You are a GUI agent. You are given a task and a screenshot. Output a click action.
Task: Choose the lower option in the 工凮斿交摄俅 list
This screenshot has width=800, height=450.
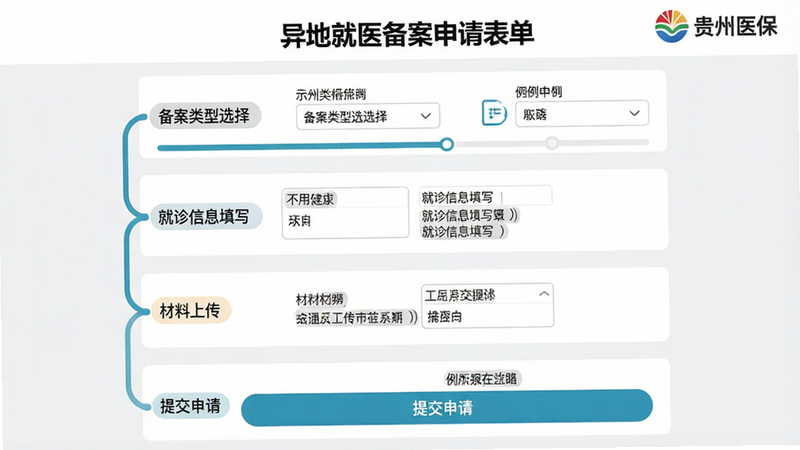pyautogui.click(x=444, y=317)
